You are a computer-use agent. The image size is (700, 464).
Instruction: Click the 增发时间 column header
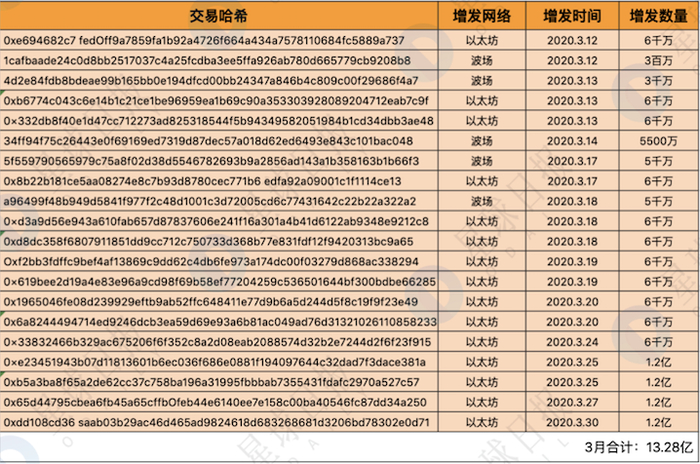pyautogui.click(x=572, y=17)
